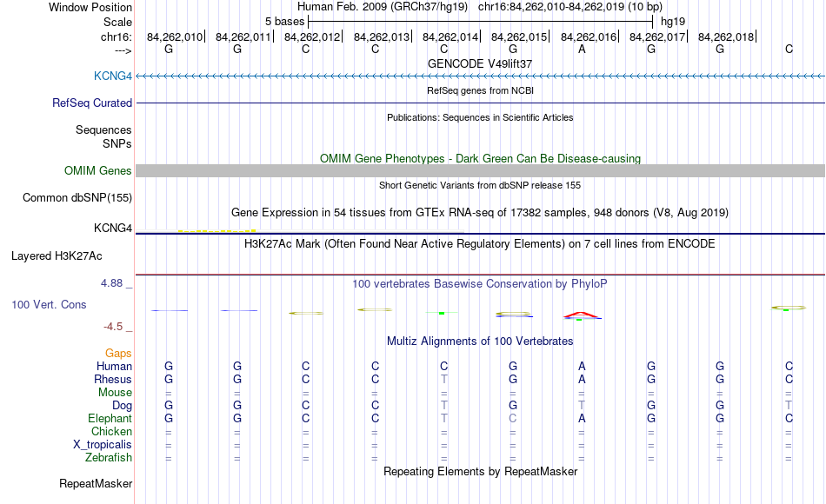Click the Layered H3K27Ac track label
The width and height of the screenshot is (826, 504).
click(x=57, y=256)
